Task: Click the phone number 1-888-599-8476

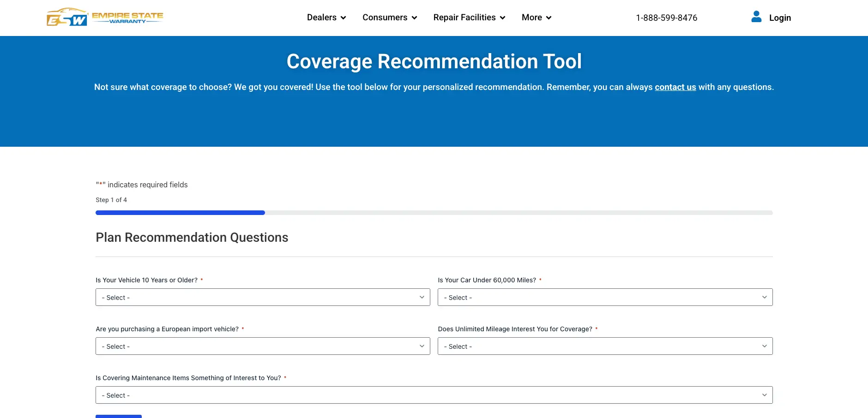Action: click(667, 18)
